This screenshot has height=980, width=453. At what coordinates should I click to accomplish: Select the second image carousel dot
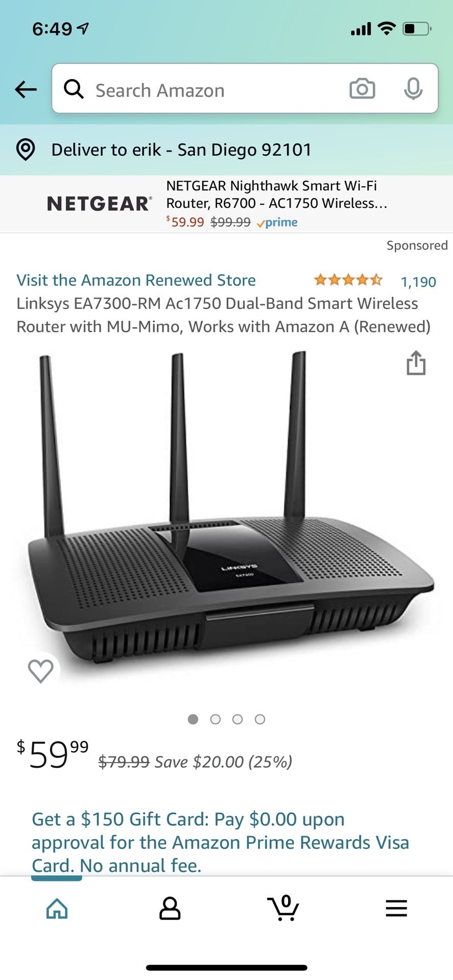216,719
